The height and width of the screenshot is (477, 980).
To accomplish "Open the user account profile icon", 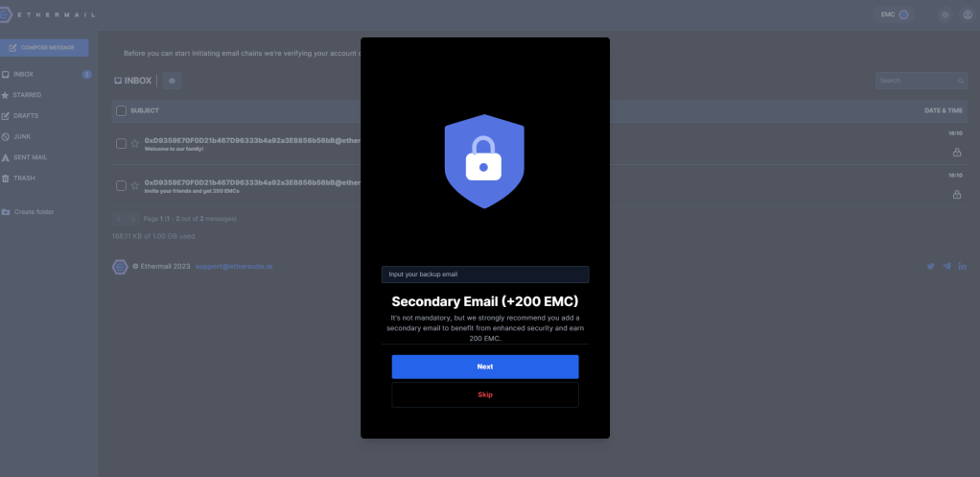I will [967, 15].
